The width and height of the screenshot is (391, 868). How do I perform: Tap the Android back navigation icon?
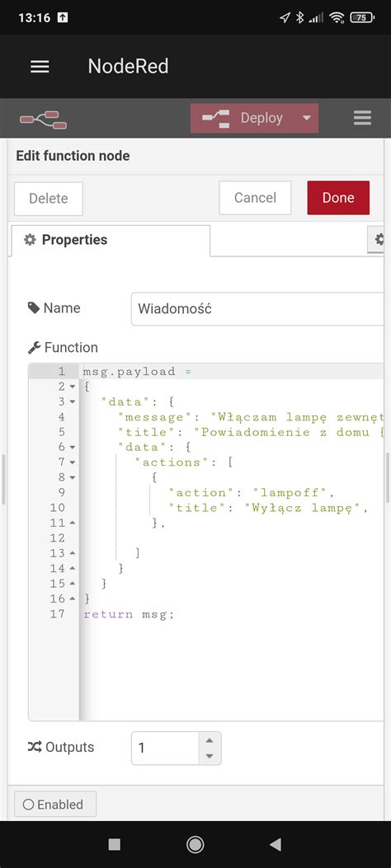276,844
